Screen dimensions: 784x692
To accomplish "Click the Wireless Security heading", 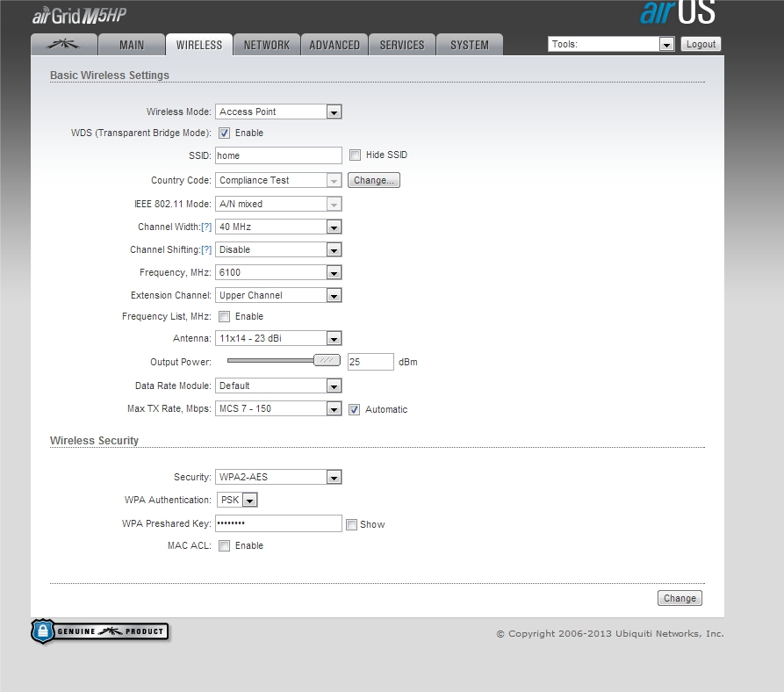I will coord(94,441).
